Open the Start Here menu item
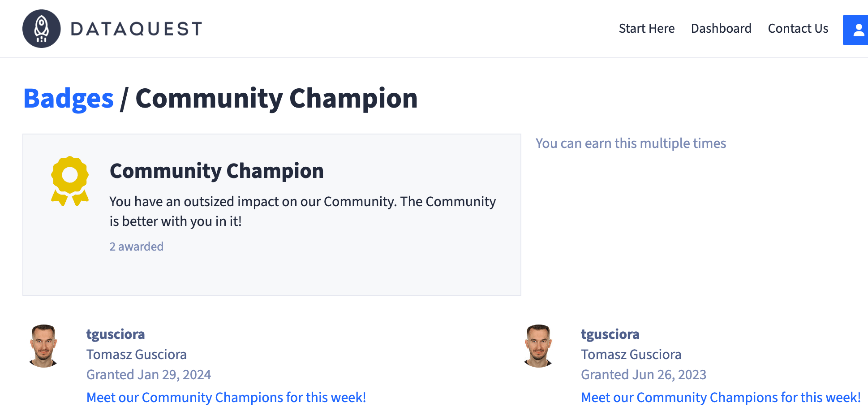Viewport: 868px width, 416px height. (646, 28)
